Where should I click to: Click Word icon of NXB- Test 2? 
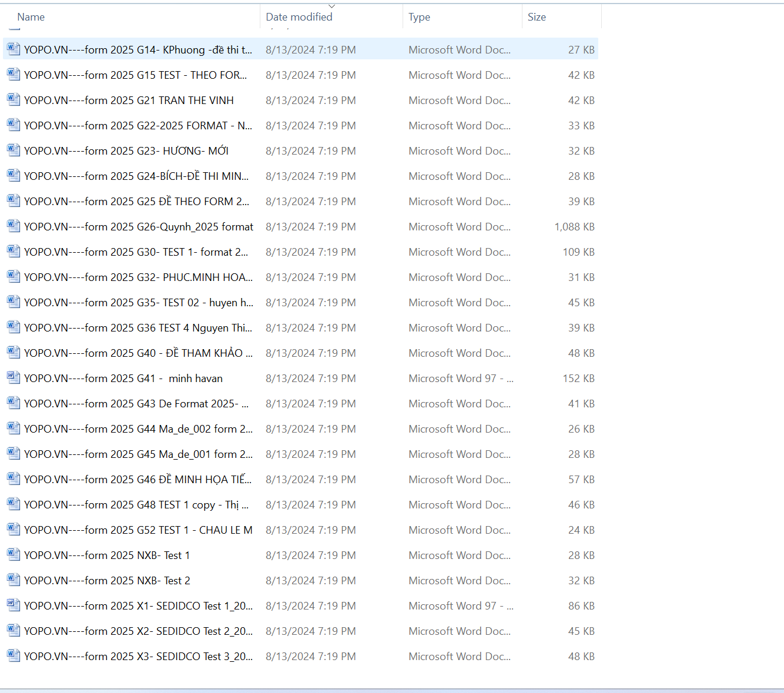[14, 580]
